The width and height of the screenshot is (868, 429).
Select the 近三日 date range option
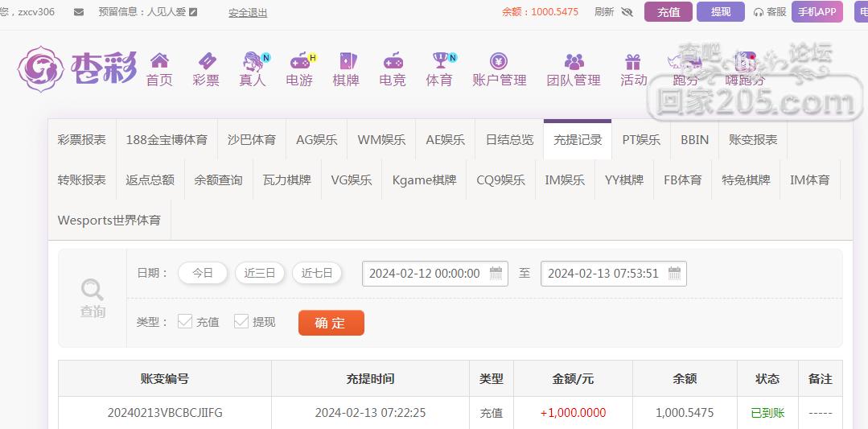tap(260, 273)
